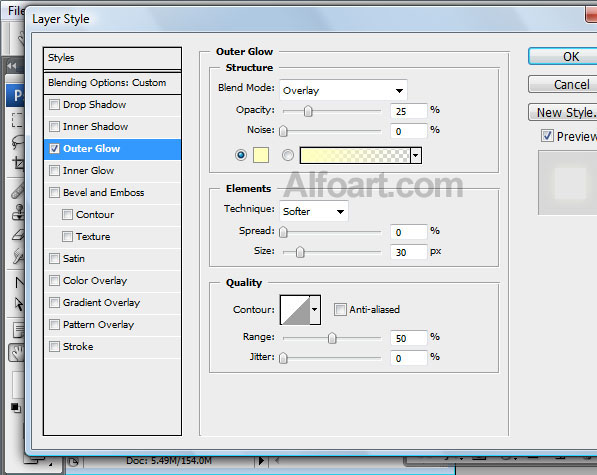
Task: Select the Crop tool
Action: (x=18, y=164)
